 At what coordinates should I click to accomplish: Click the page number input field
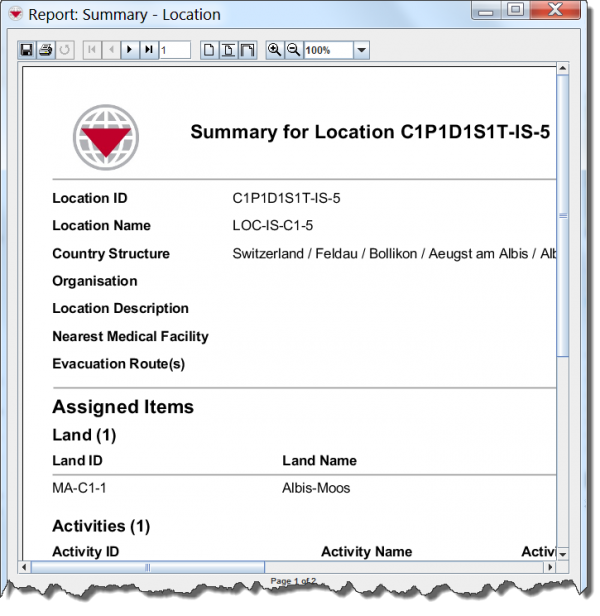point(174,50)
